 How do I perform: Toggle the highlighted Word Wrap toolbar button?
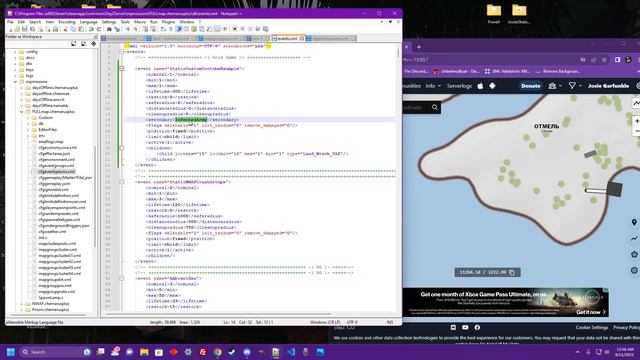pyautogui.click(x=179, y=29)
